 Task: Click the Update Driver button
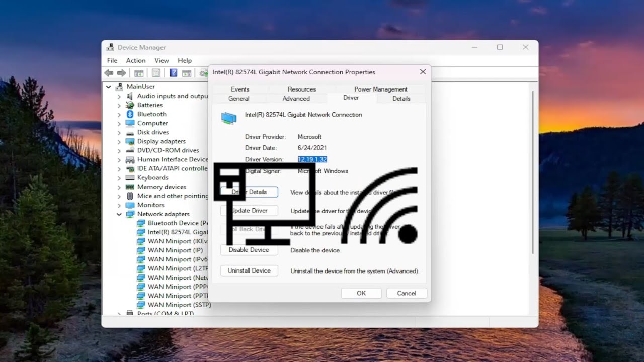pyautogui.click(x=249, y=211)
